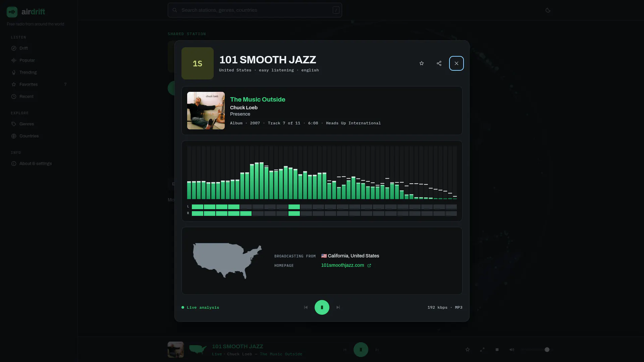The height and width of the screenshot is (362, 644).
Task: Favorite 101 Smooth Jazz with star icon
Action: (x=422, y=63)
